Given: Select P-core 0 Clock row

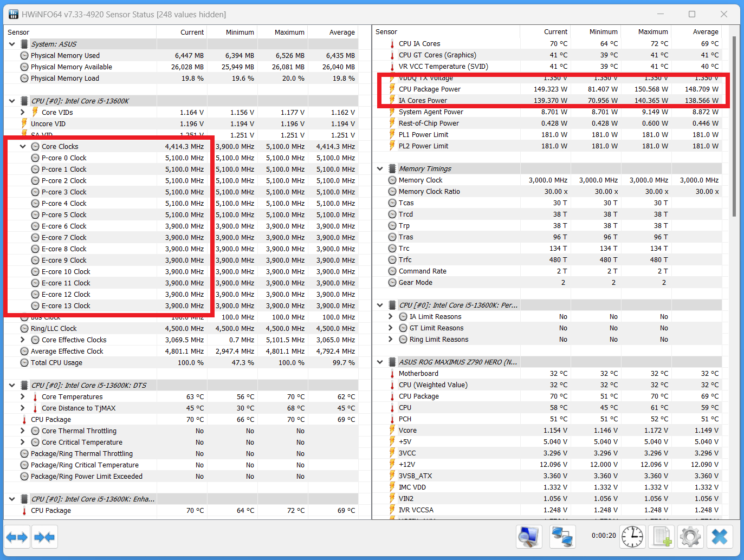Looking at the screenshot, I should [x=181, y=158].
